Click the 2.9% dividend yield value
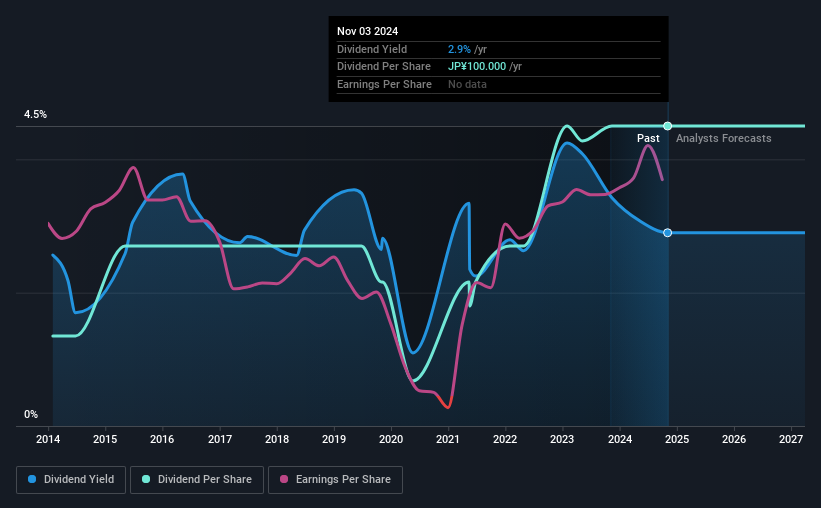This screenshot has width=821, height=508. point(459,49)
